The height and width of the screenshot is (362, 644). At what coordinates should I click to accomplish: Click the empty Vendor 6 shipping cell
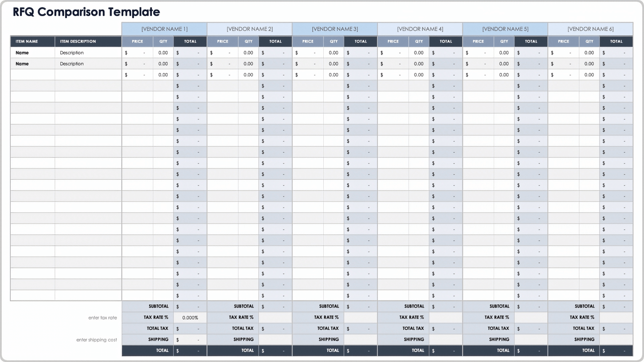pyautogui.click(x=616, y=340)
